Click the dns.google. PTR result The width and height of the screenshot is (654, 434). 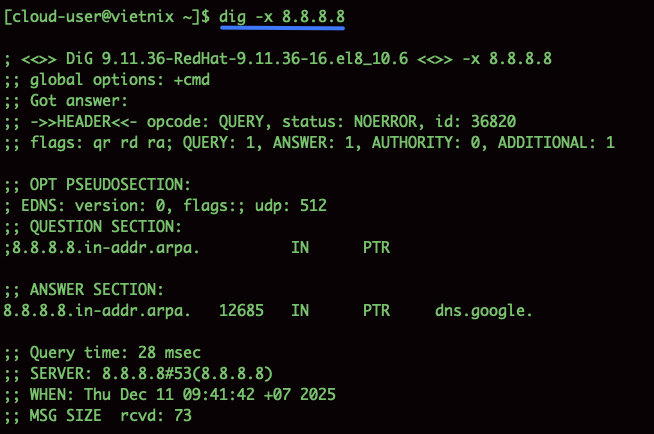pyautogui.click(x=483, y=310)
